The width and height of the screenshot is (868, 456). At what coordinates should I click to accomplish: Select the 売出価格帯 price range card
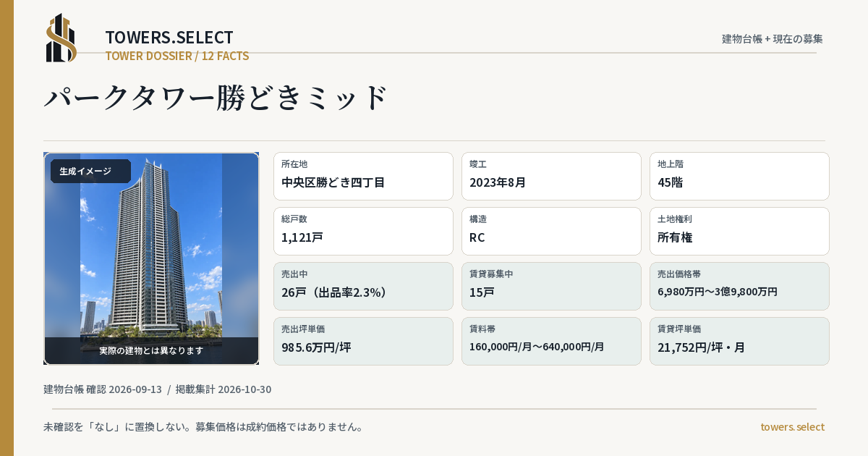(739, 286)
